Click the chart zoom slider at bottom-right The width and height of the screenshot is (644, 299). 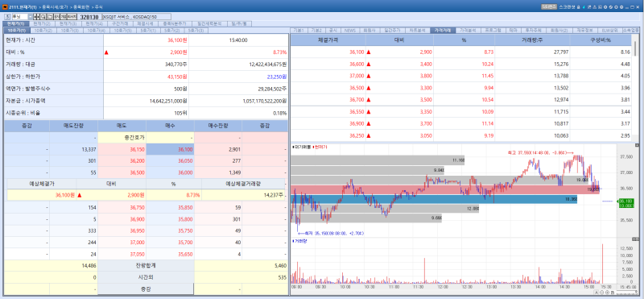[627, 293]
